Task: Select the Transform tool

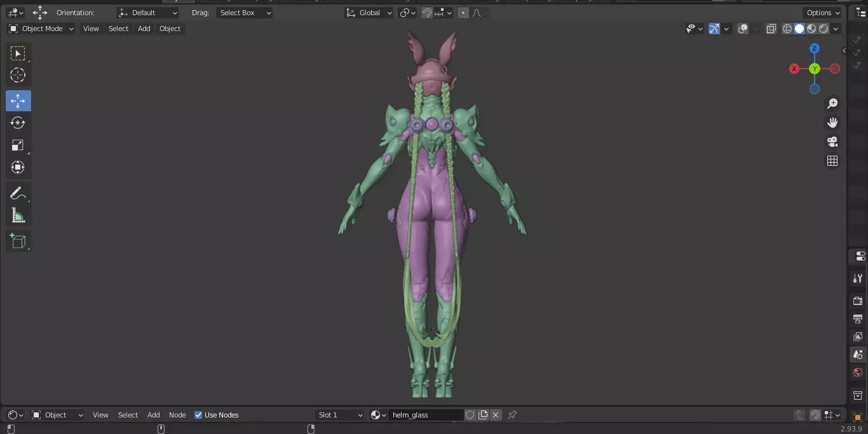Action: [x=18, y=168]
